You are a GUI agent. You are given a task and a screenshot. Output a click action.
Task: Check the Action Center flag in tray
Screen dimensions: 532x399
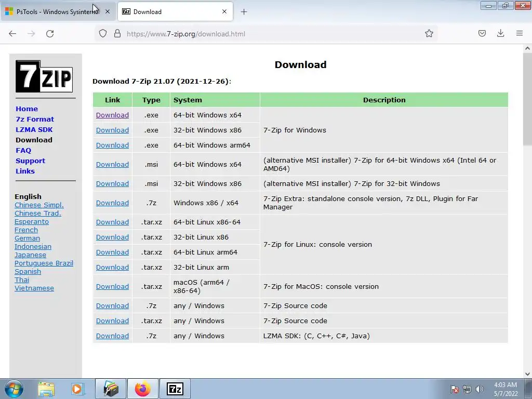point(455,389)
